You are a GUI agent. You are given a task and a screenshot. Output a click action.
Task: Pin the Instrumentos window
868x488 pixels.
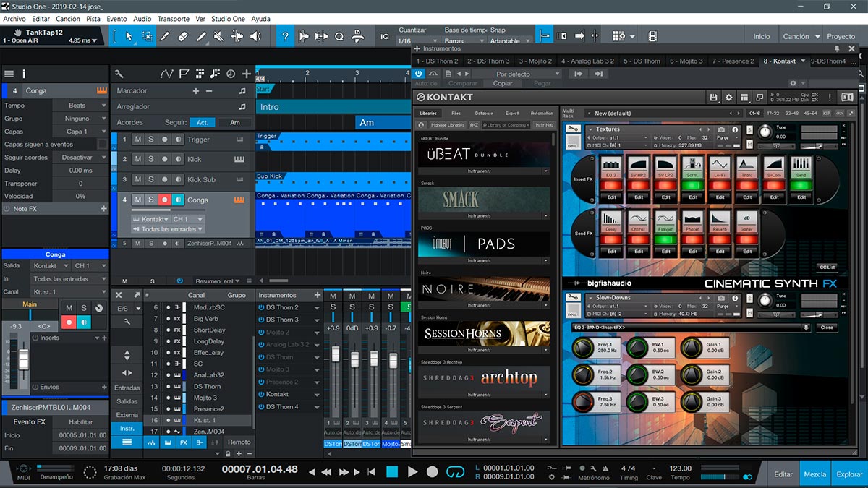837,48
